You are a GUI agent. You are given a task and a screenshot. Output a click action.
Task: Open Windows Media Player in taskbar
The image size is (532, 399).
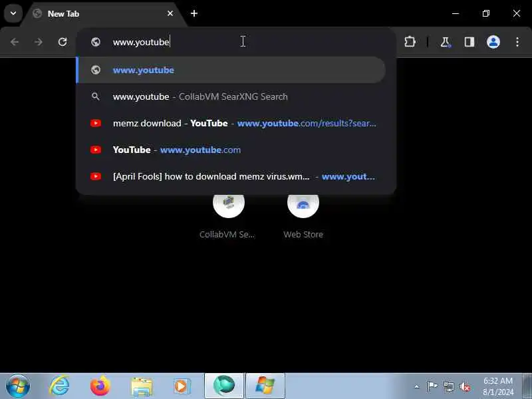point(182,386)
